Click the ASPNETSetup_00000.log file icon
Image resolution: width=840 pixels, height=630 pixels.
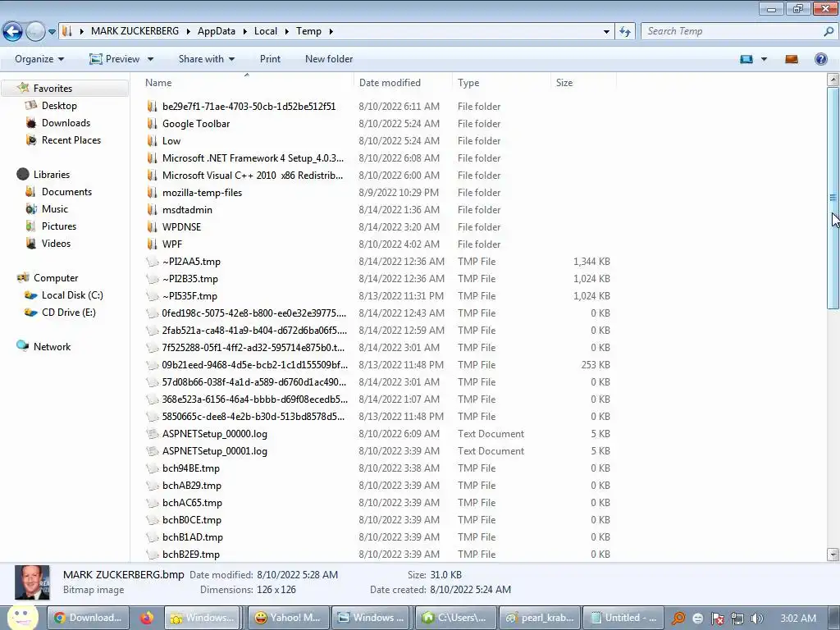click(x=153, y=434)
